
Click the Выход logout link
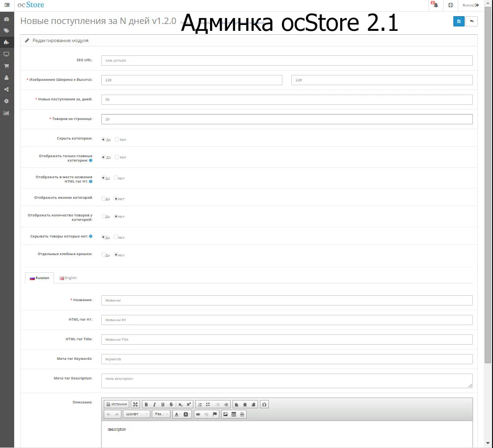(x=470, y=5)
